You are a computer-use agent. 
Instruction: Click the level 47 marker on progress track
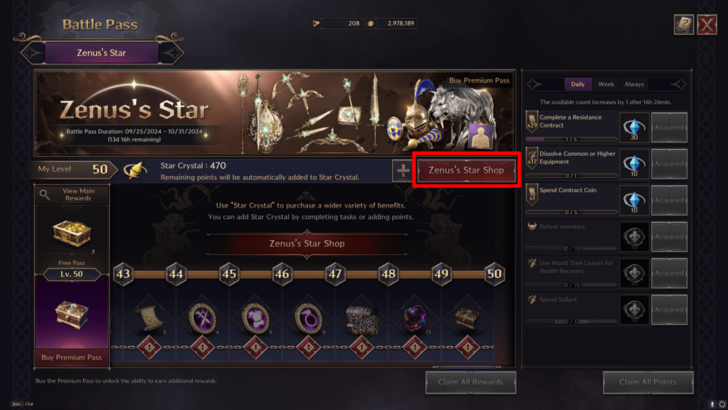coord(335,274)
